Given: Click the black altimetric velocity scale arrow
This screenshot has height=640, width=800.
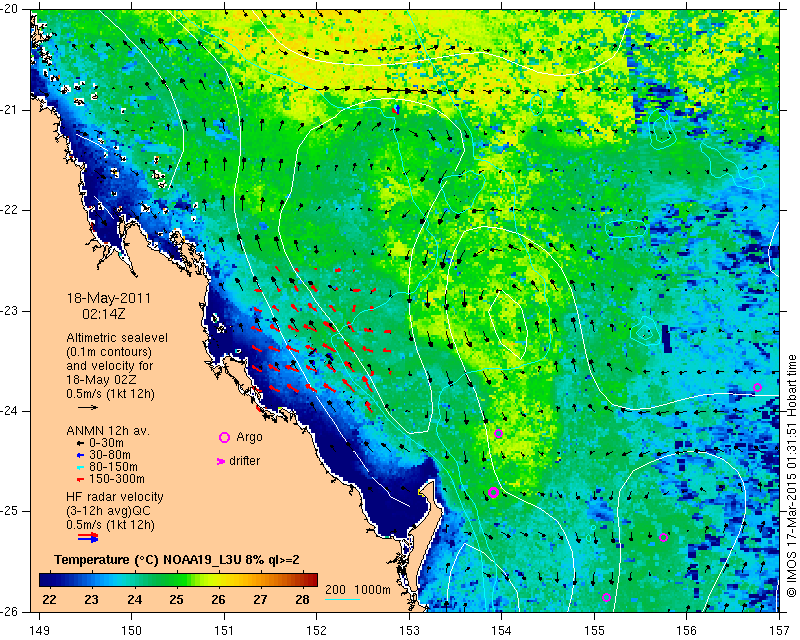Looking at the screenshot, I should (88, 407).
